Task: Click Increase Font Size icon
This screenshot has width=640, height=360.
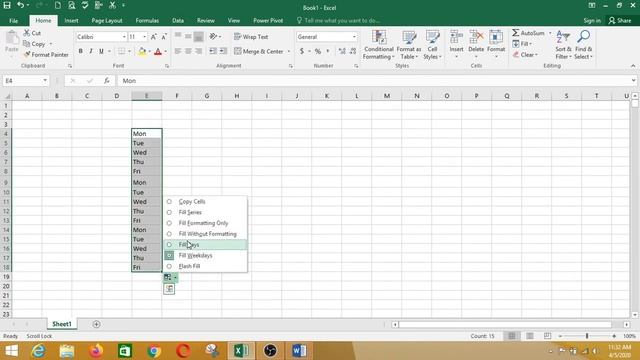Action: click(x=153, y=37)
